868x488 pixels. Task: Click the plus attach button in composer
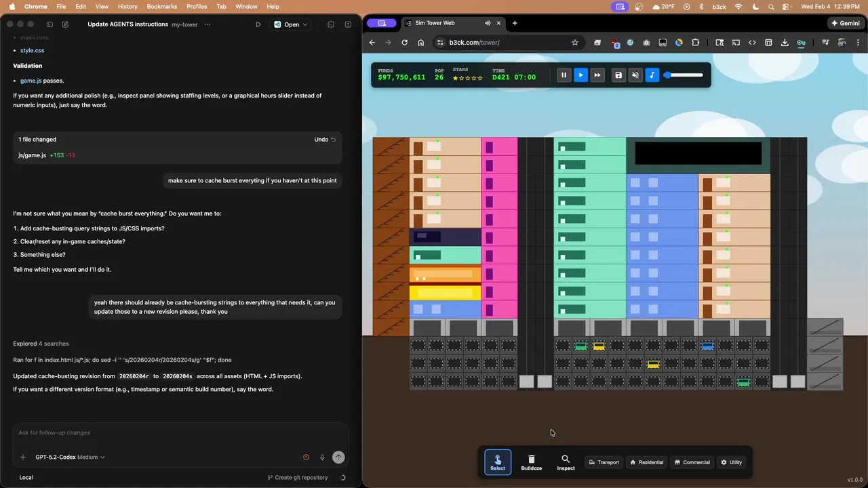(23, 457)
